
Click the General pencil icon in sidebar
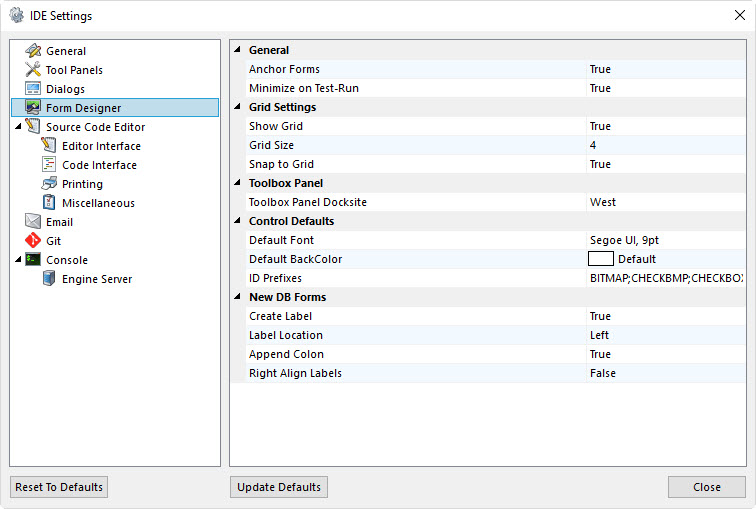tap(33, 51)
